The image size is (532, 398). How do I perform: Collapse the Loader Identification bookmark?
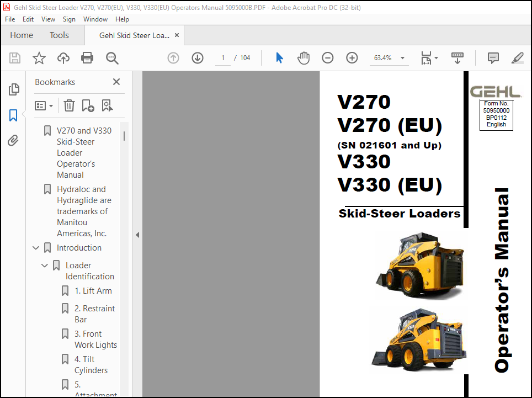pos(45,266)
